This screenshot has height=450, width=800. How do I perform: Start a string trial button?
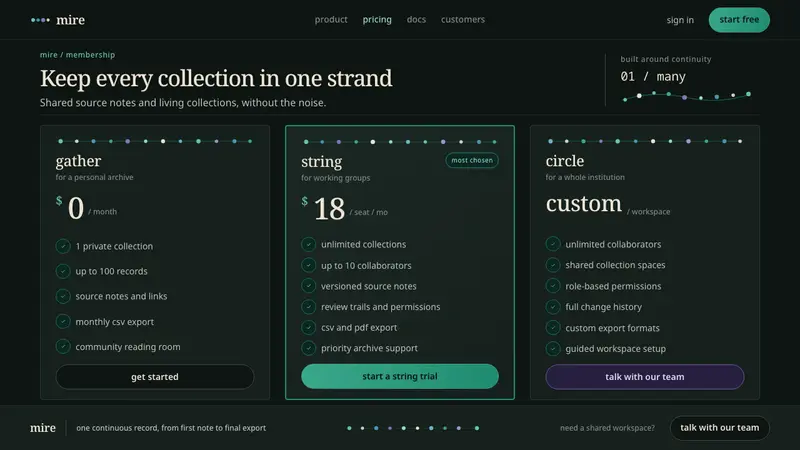coord(399,376)
